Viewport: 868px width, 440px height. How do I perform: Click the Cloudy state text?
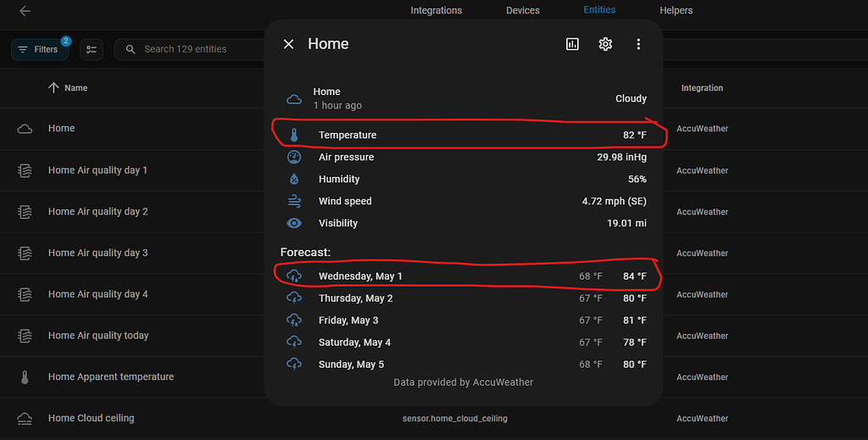[631, 98]
